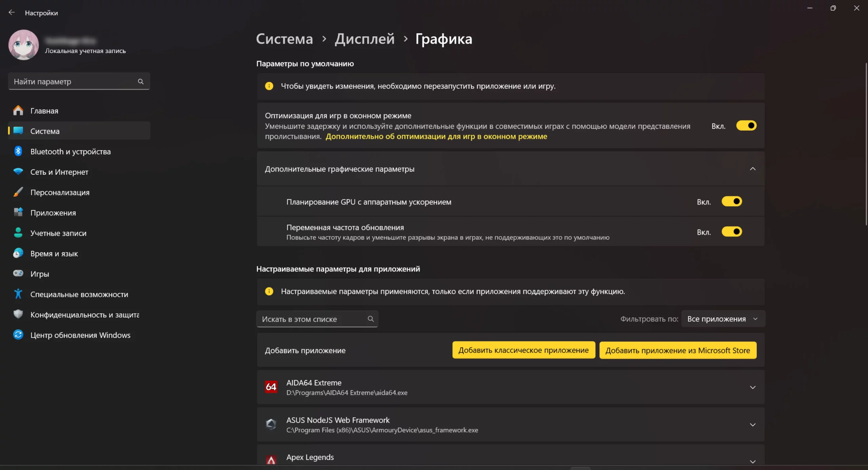868x470 pixels.
Task: Turn off hardware-accelerated GPU scheduling
Action: click(x=732, y=202)
